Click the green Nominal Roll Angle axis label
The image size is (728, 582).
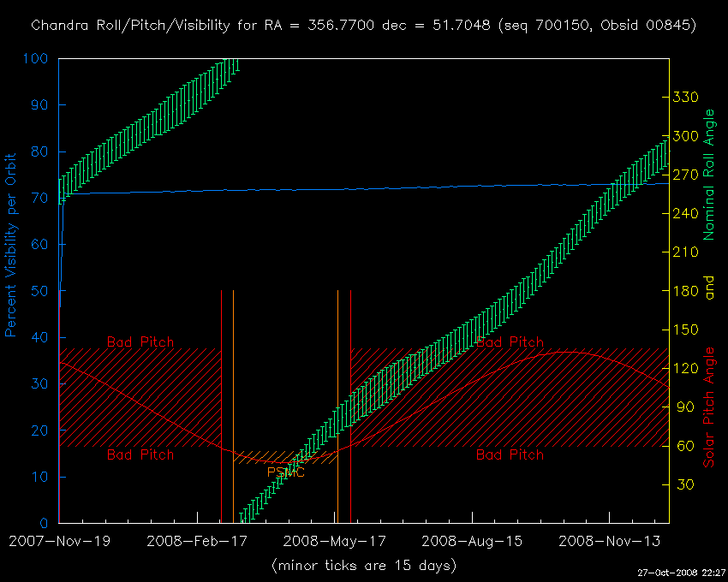point(708,174)
